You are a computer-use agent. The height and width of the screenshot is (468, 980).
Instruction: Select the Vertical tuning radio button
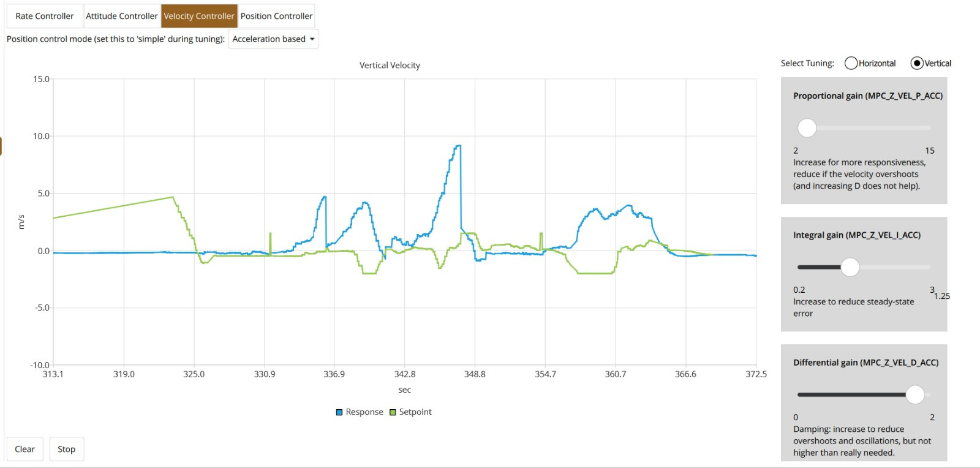click(916, 63)
